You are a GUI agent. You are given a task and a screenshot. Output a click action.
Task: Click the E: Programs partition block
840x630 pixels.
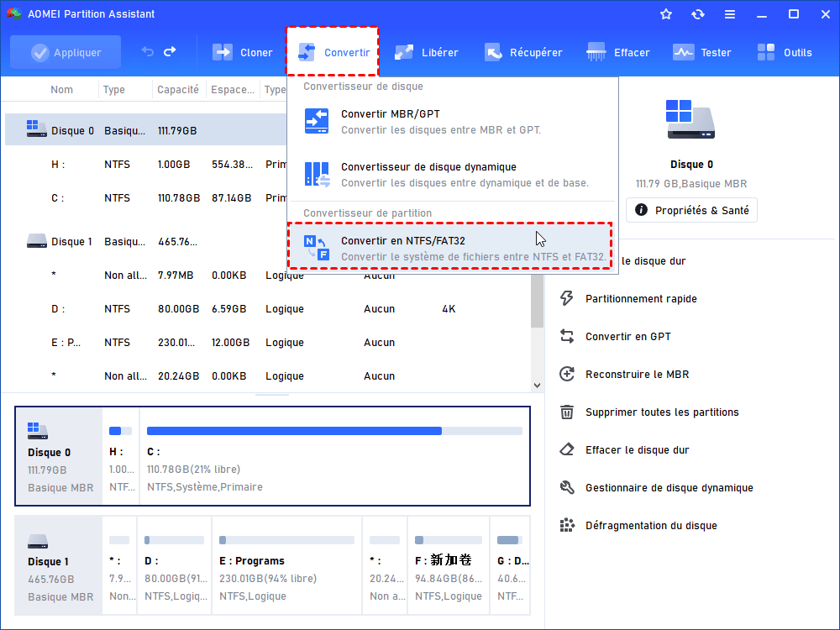[x=287, y=565]
